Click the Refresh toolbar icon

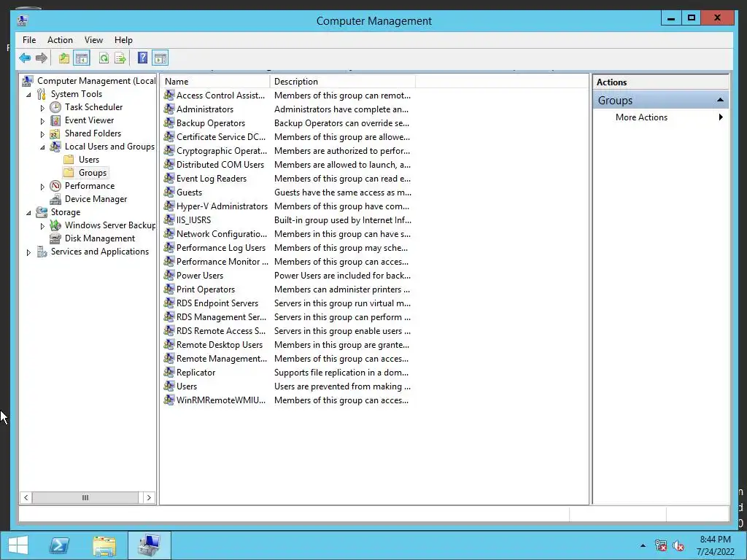coord(104,58)
